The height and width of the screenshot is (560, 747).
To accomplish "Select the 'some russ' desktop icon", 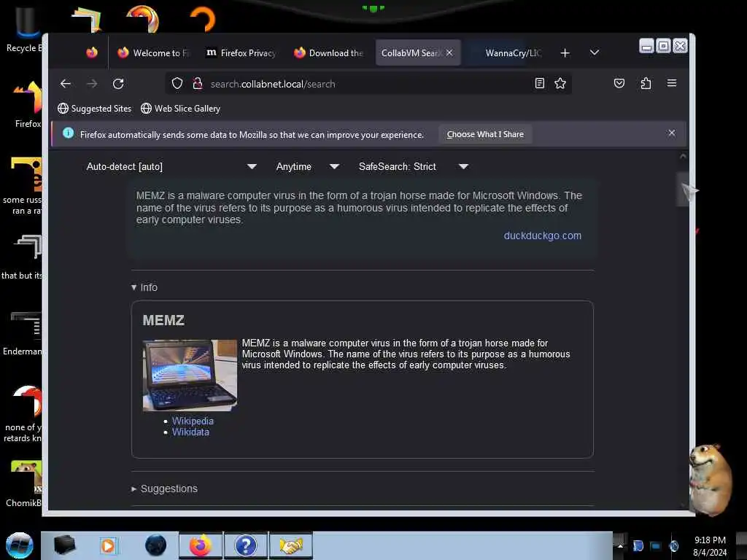I will click(23, 186).
